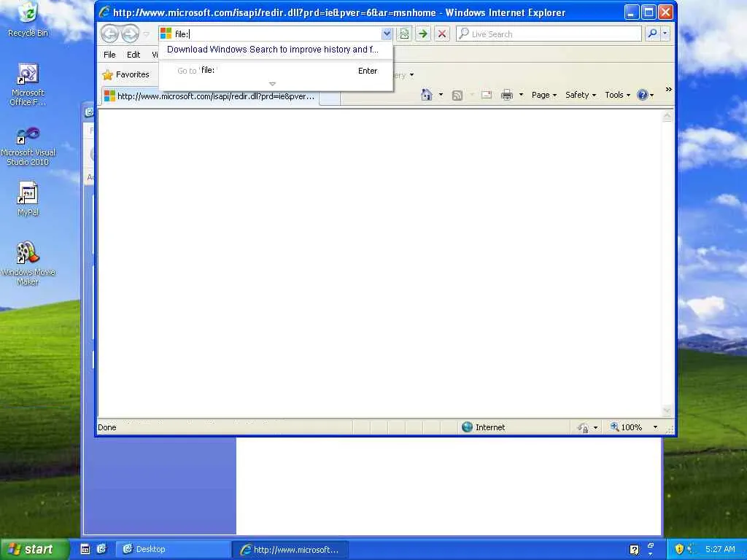This screenshot has height=560, width=747.
Task: Click the page scrollbar down arrow
Action: [x=667, y=410]
